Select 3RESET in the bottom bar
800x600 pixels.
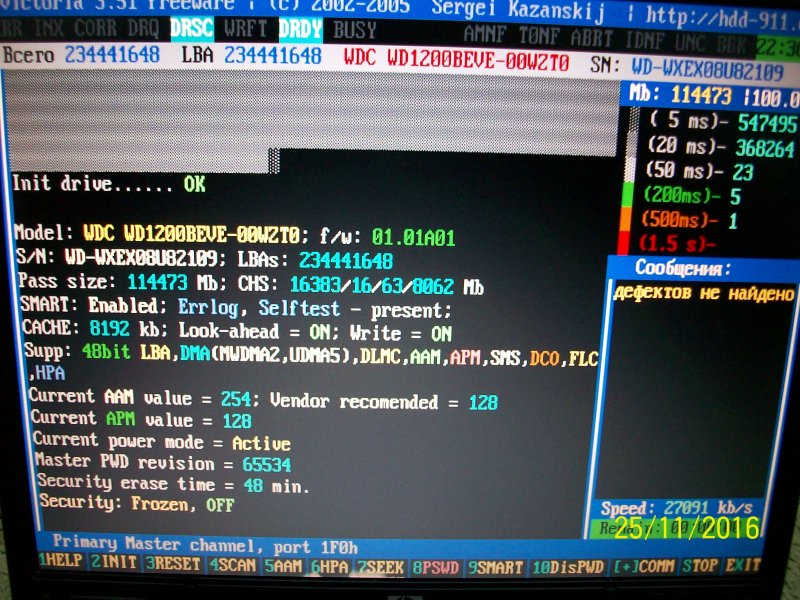click(174, 567)
